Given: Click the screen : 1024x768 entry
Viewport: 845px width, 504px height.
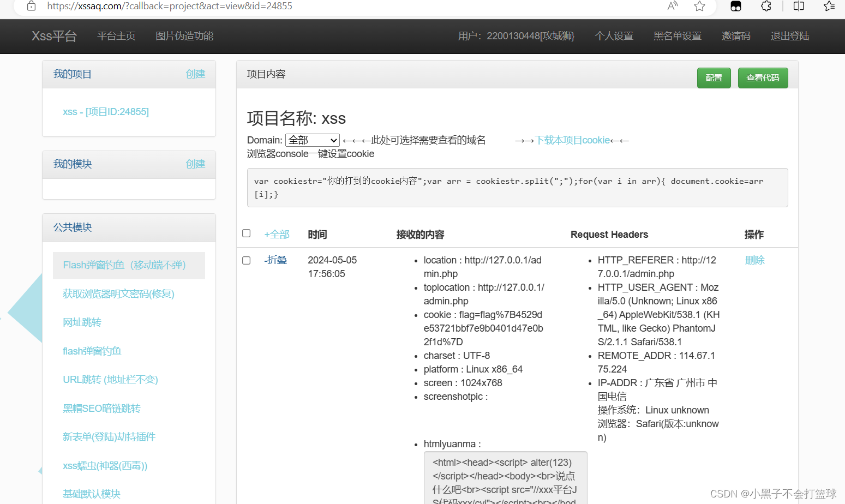Looking at the screenshot, I should click(x=463, y=383).
